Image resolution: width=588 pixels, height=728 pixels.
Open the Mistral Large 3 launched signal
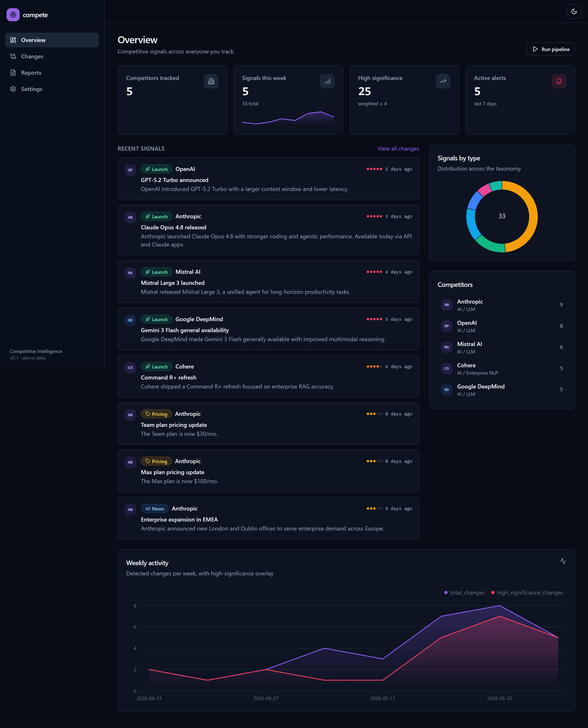[x=268, y=282]
